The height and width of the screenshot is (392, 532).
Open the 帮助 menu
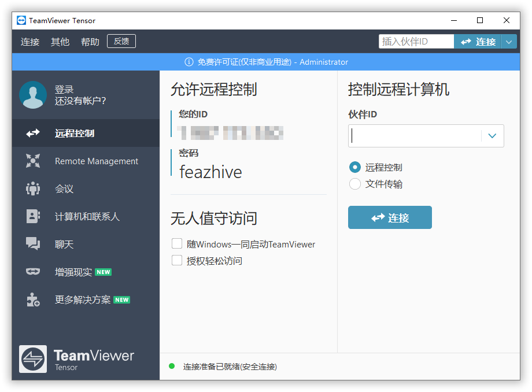point(90,42)
